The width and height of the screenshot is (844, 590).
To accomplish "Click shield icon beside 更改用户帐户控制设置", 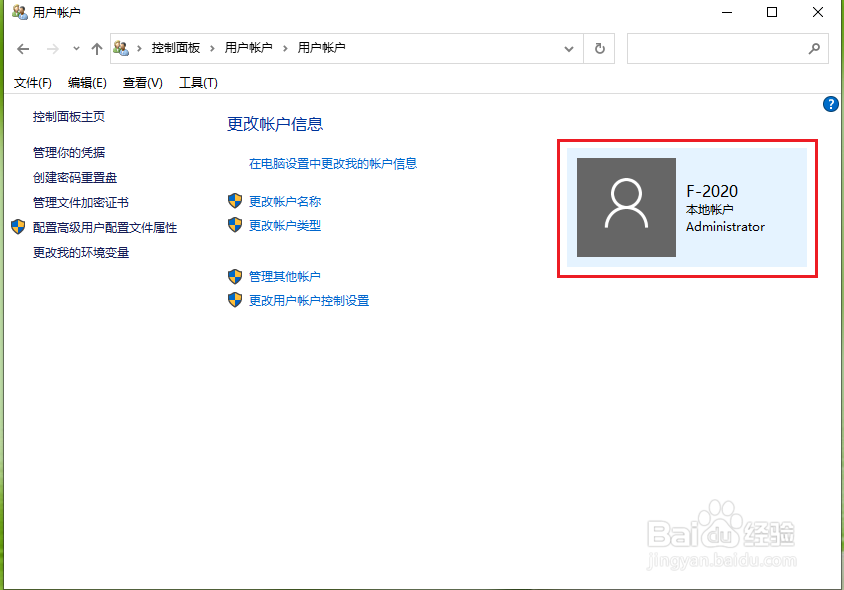I will point(235,300).
